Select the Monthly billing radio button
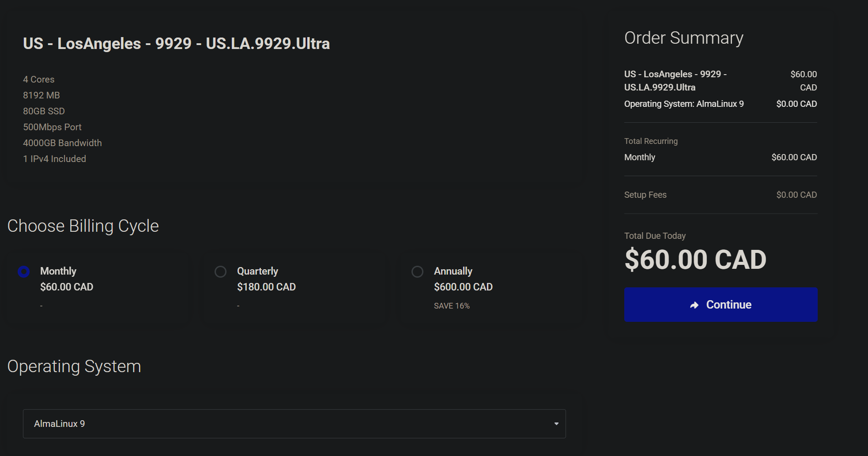The image size is (868, 456). tap(24, 271)
